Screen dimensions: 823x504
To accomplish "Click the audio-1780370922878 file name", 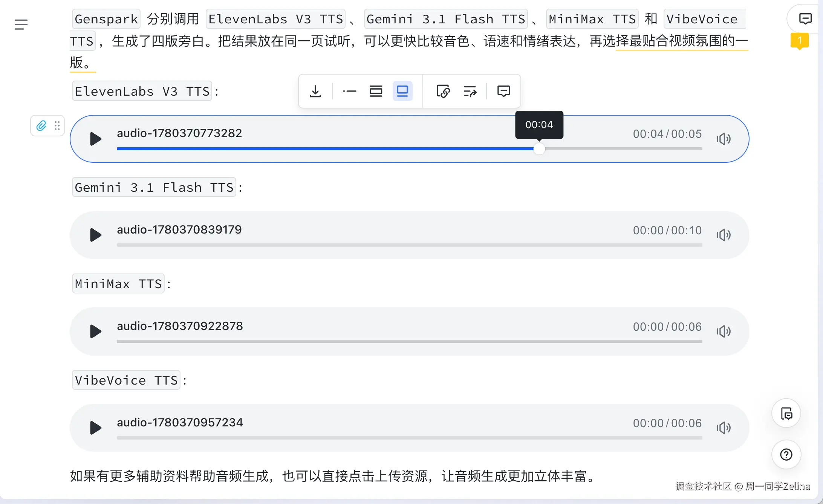I will click(x=180, y=326).
